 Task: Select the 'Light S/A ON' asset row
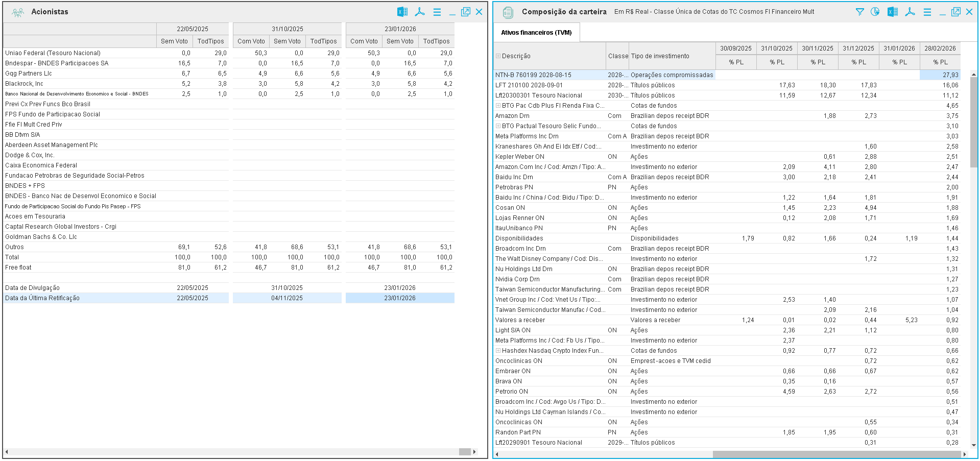[x=727, y=330]
